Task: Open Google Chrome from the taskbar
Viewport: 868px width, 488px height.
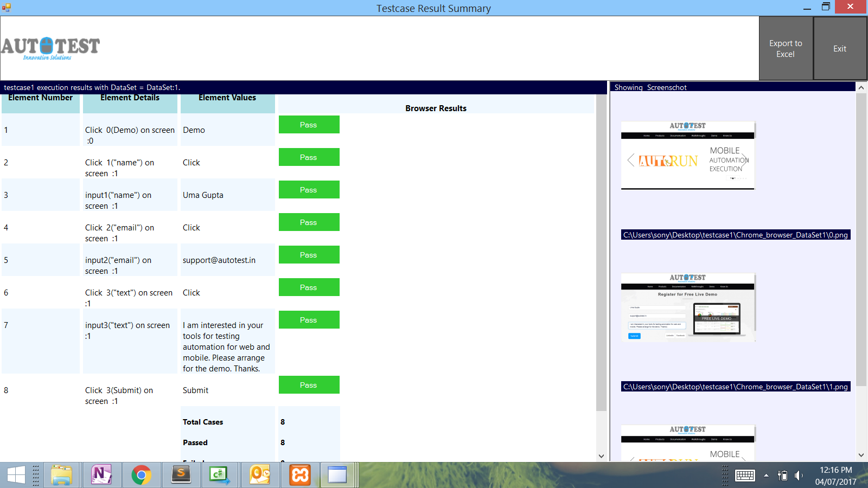Action: 141,476
